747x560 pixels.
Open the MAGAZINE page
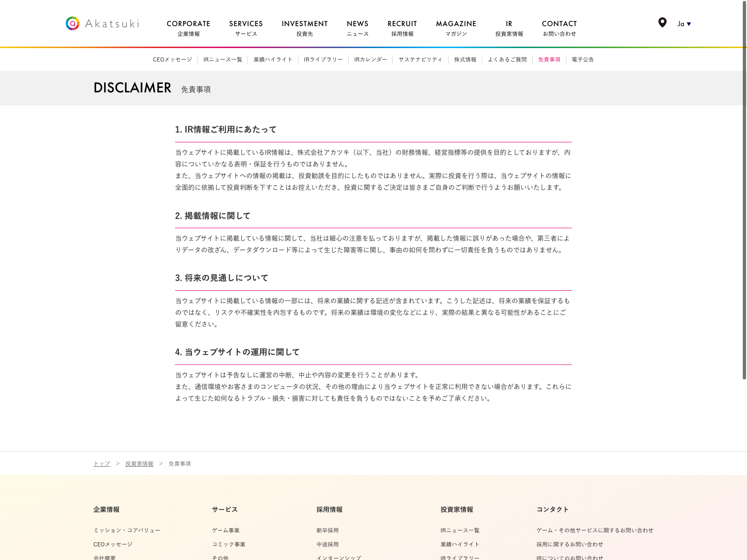click(456, 28)
